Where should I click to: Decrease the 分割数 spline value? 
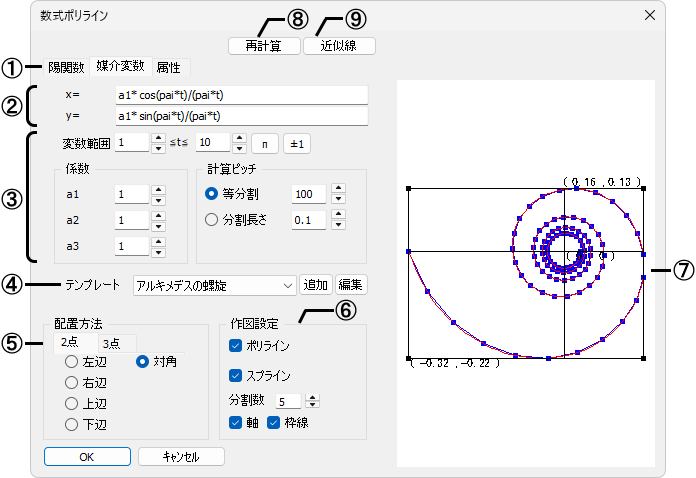[312, 405]
